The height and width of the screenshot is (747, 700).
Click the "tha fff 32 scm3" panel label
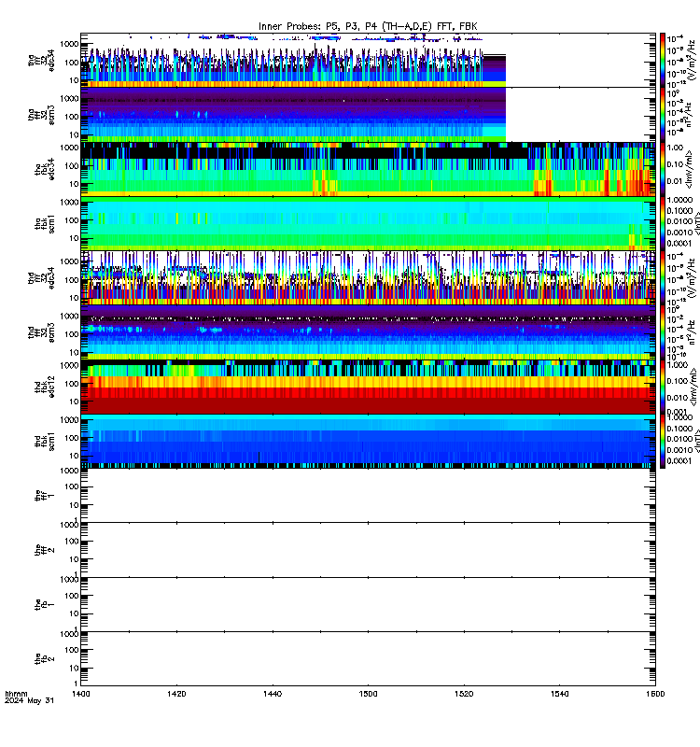click(41, 115)
